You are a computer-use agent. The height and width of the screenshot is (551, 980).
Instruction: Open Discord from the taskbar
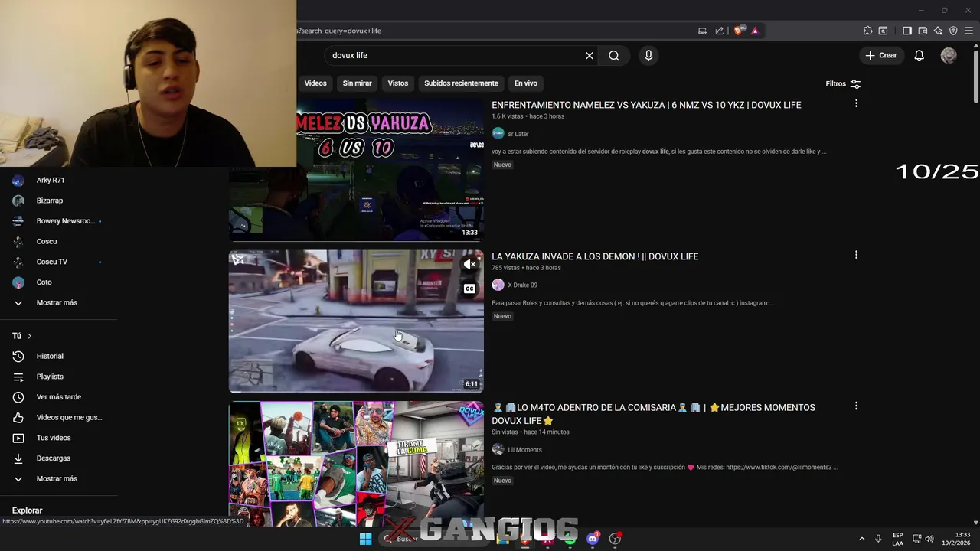click(593, 539)
